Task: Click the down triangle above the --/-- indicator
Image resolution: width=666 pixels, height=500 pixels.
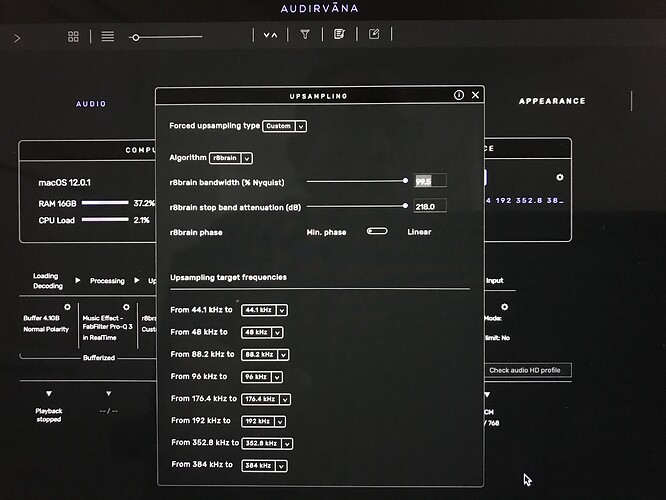Action: click(x=109, y=394)
